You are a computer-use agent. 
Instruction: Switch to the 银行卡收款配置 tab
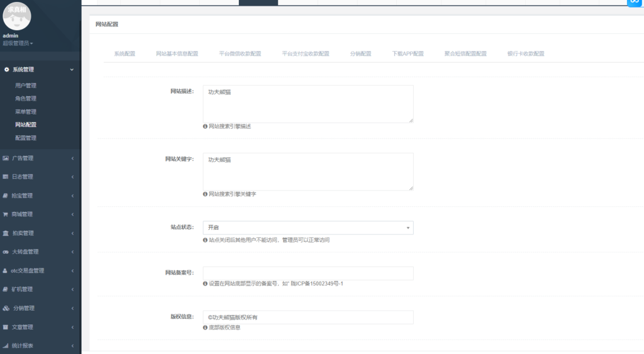526,54
